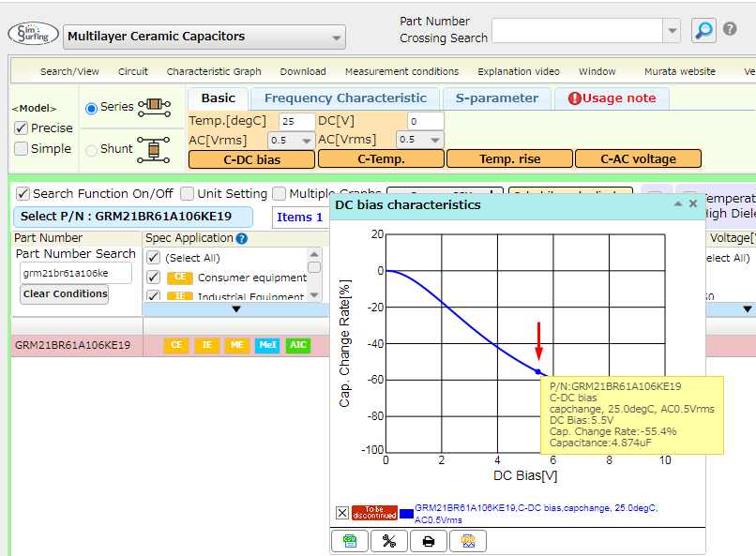Image resolution: width=756 pixels, height=556 pixels.
Task: Click the CE badge in result row
Action: 176,345
